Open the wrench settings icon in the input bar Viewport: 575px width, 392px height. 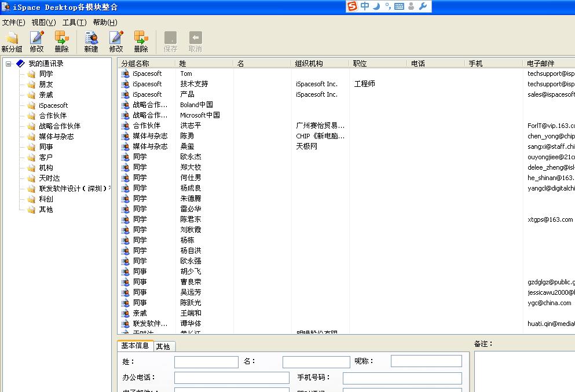pyautogui.click(x=423, y=6)
